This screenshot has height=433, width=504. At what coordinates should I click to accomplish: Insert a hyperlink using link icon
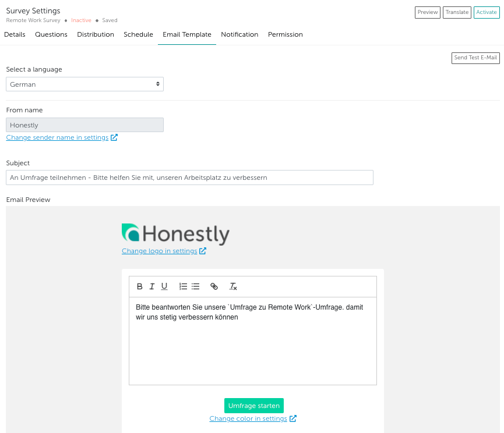click(x=214, y=286)
